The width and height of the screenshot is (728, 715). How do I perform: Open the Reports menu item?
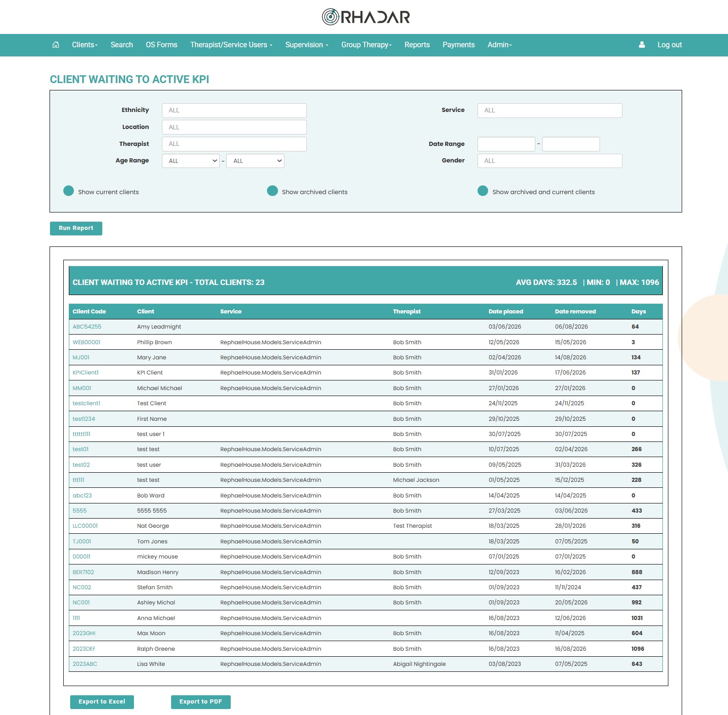(417, 45)
